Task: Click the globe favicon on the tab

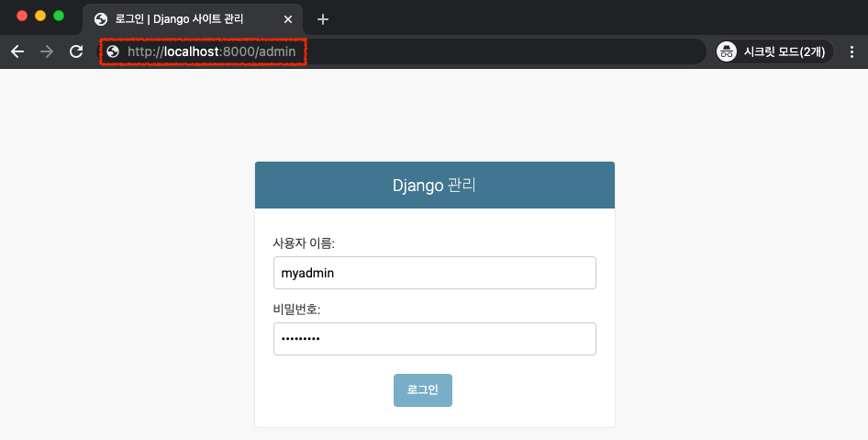Action: point(101,19)
